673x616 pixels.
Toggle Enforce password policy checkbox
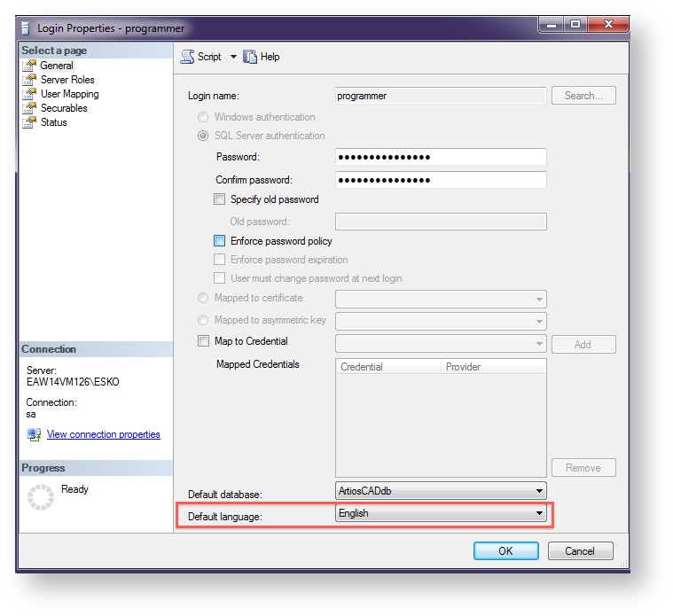[x=220, y=241]
